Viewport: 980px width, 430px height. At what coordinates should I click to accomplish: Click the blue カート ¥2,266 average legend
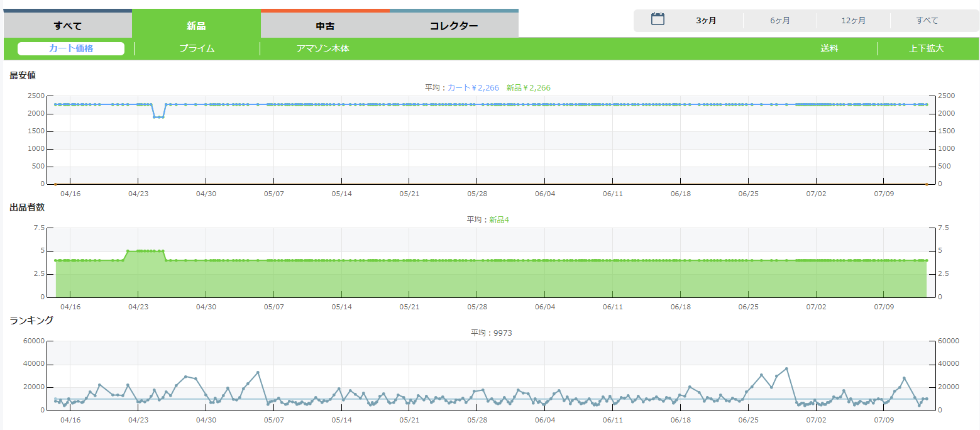tap(473, 88)
